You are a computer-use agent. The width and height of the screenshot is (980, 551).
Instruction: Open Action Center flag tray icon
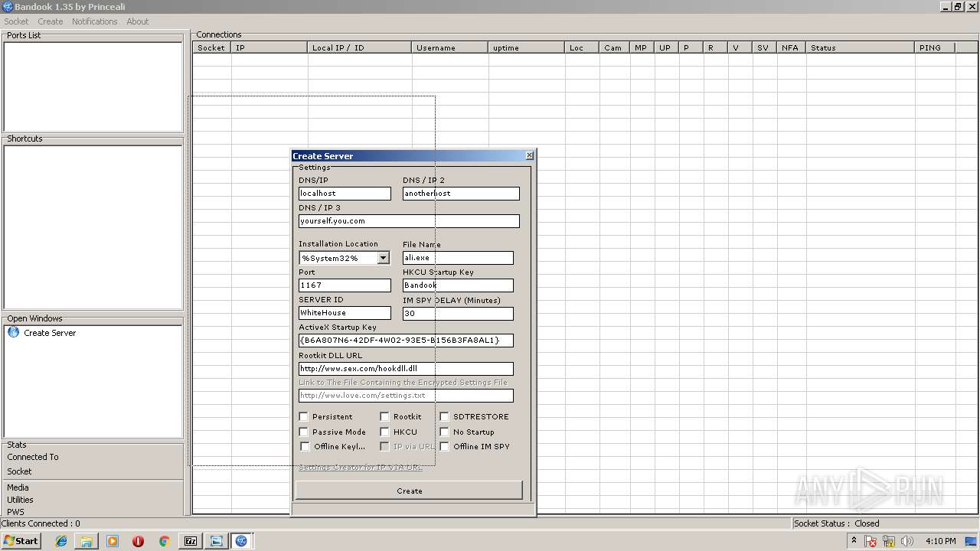pos(871,541)
